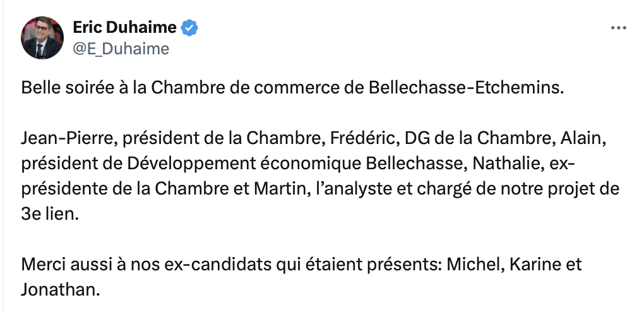Click the name "Martin" in the tweet
Image resolution: width=644 pixels, height=312 pixels.
pos(279,189)
